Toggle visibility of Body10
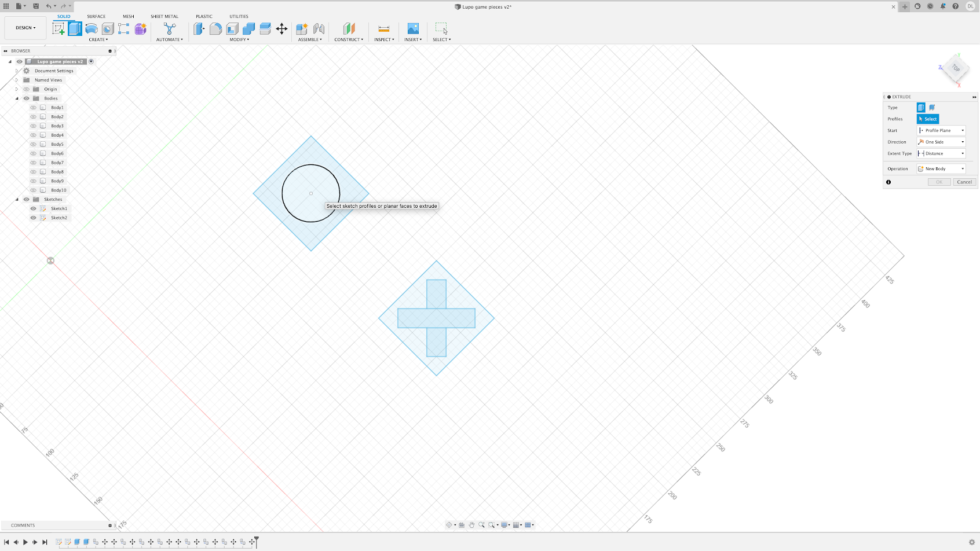Viewport: 980px width, 551px height. [33, 190]
